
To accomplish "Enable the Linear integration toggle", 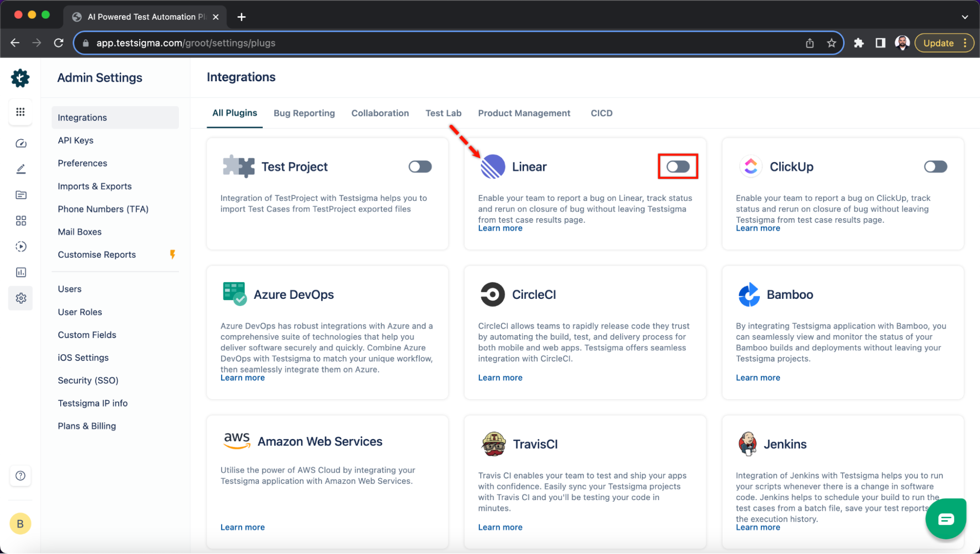I will click(678, 167).
